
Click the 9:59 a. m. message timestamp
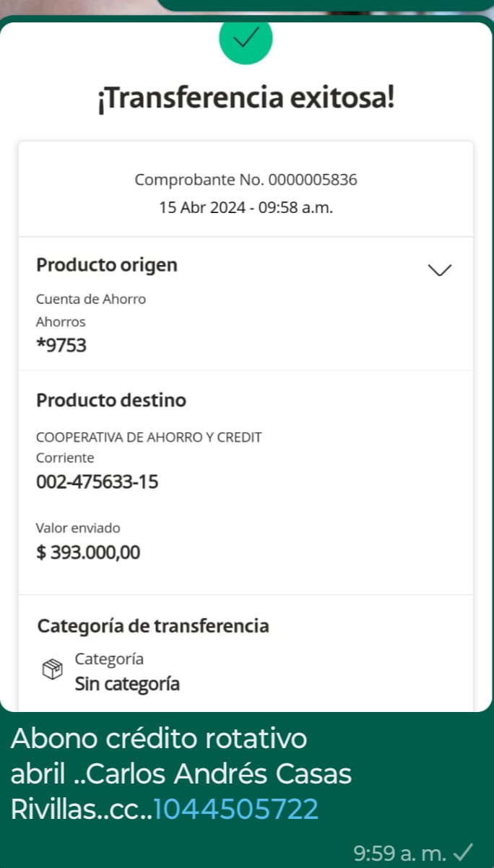point(399,853)
